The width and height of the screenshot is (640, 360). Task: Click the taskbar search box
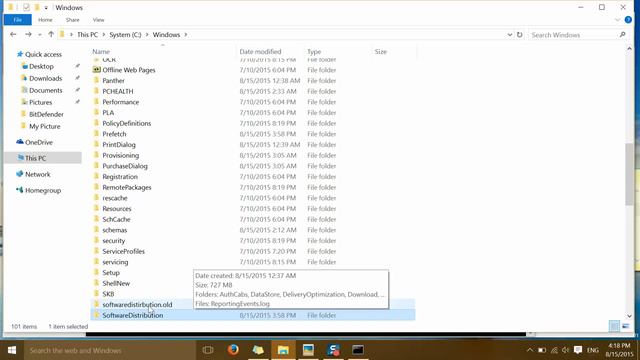(109, 350)
